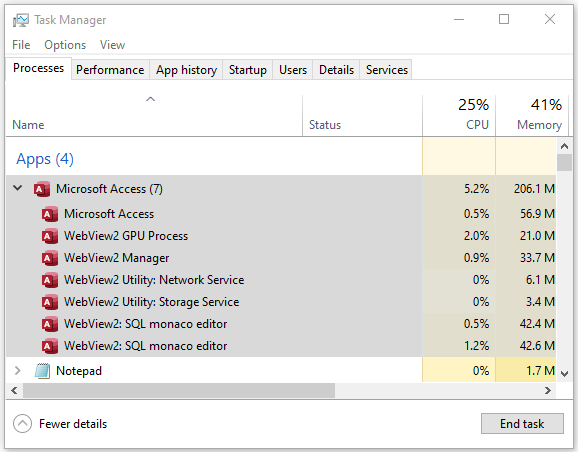The height and width of the screenshot is (452, 578).
Task: Select the Notepad row
Action: point(281,370)
